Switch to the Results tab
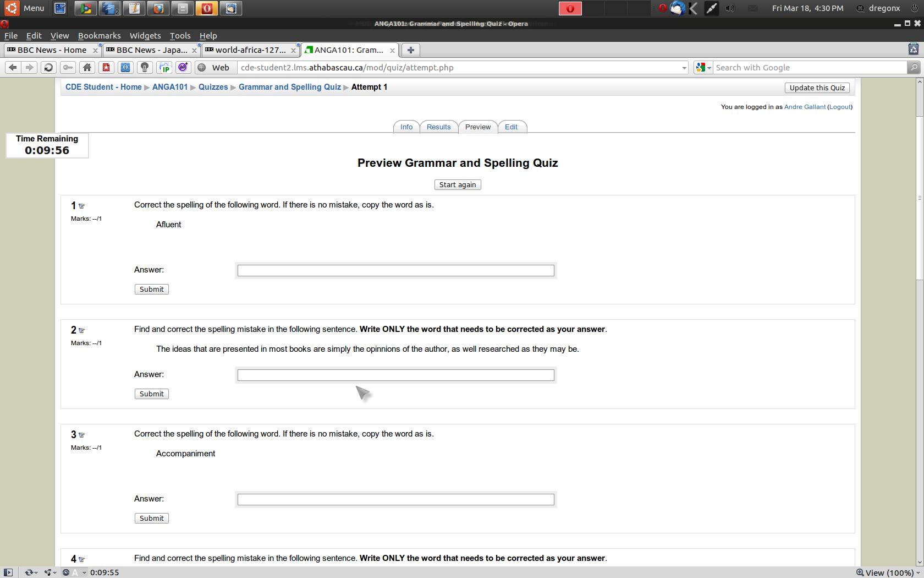 (x=438, y=127)
